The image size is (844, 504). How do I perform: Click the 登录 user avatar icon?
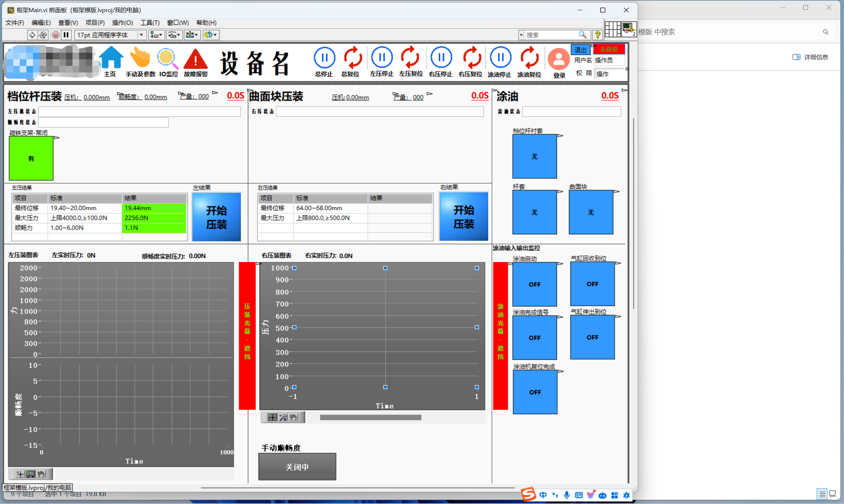(558, 59)
